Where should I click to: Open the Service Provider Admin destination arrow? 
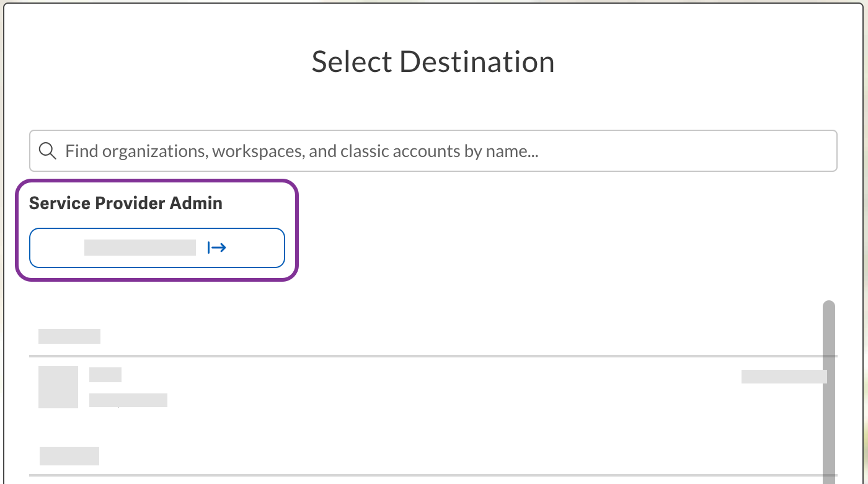point(216,247)
